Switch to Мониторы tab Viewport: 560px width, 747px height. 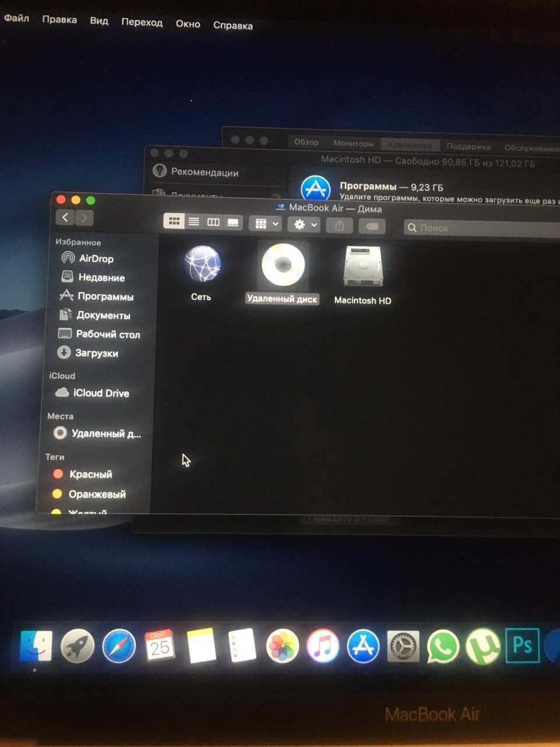pyautogui.click(x=353, y=143)
